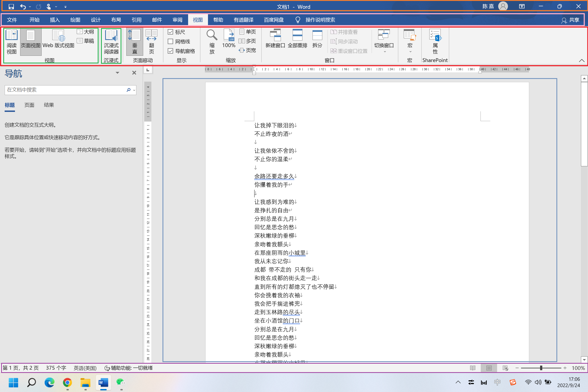The width and height of the screenshot is (588, 392).
Task: Select Side to Side page movement (翻页)
Action: (x=152, y=42)
